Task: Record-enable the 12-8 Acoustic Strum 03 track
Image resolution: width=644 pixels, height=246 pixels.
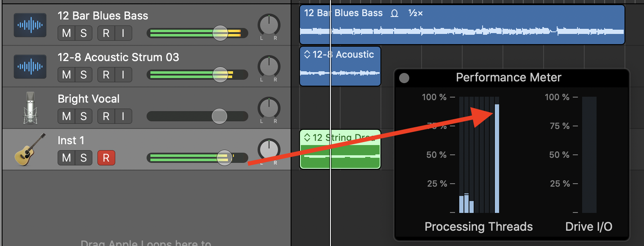Action: tap(106, 75)
